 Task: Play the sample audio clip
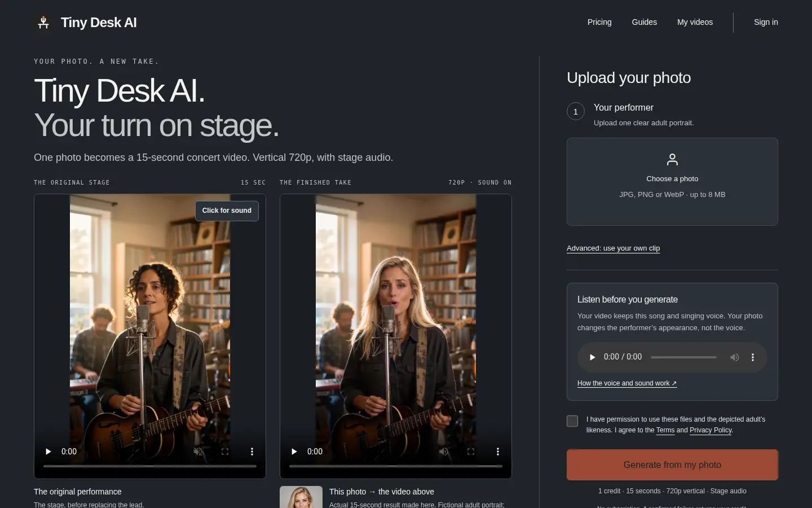pos(592,357)
